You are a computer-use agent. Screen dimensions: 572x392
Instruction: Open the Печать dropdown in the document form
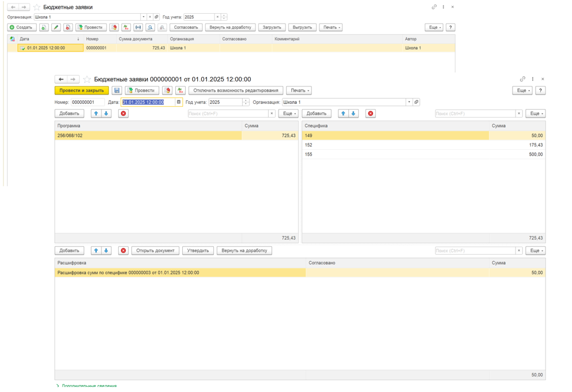[300, 91]
